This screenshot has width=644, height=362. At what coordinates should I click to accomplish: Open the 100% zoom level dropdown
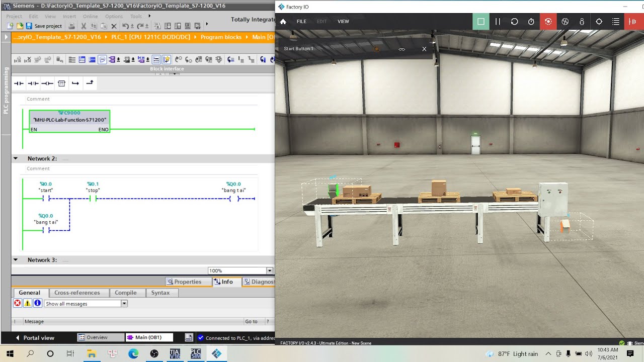[x=270, y=270]
